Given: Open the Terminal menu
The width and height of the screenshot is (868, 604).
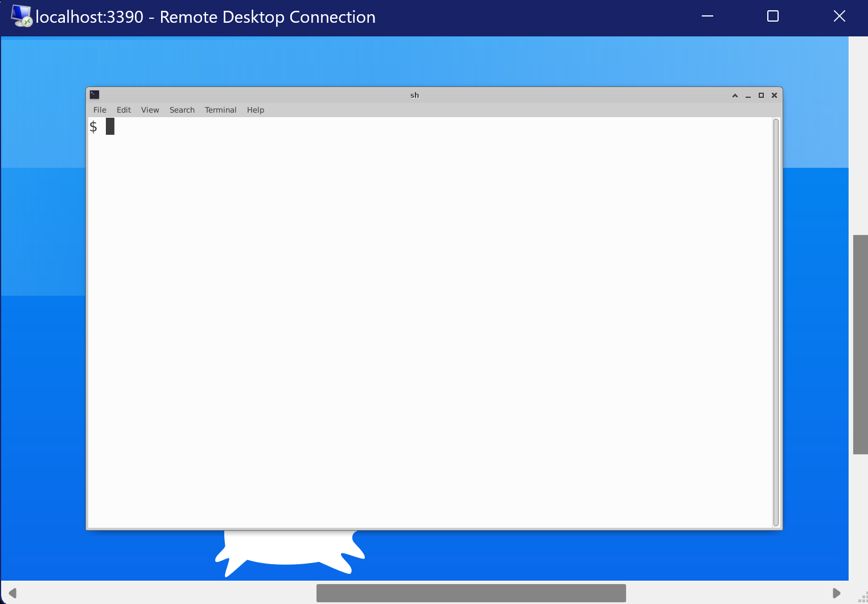Looking at the screenshot, I should coord(220,110).
